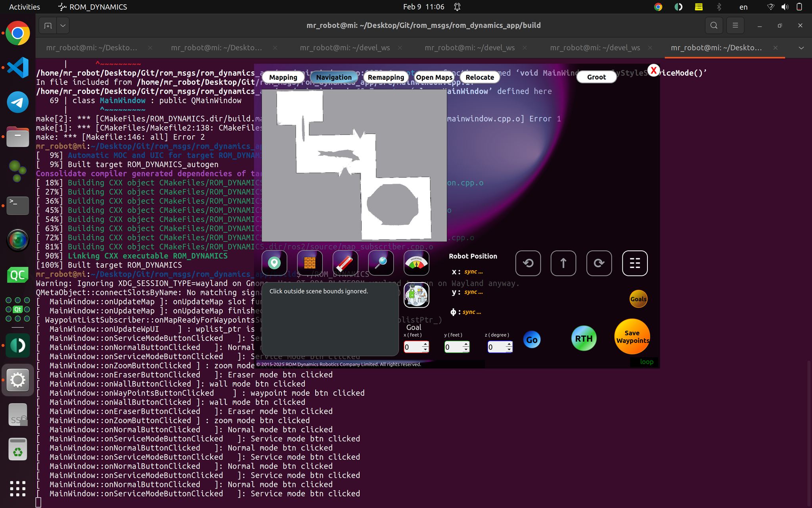Click the green RTH button
This screenshot has width=812, height=508.
584,339
